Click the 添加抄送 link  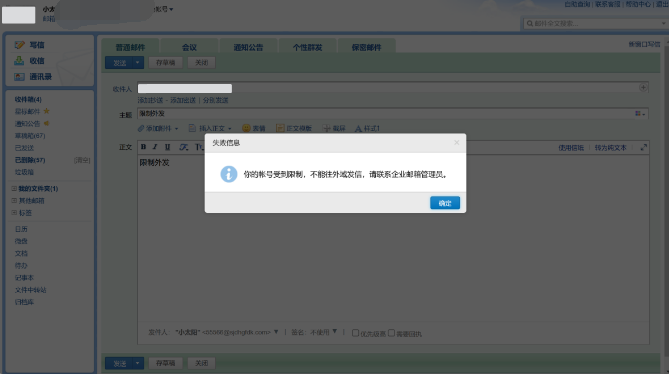(x=150, y=100)
